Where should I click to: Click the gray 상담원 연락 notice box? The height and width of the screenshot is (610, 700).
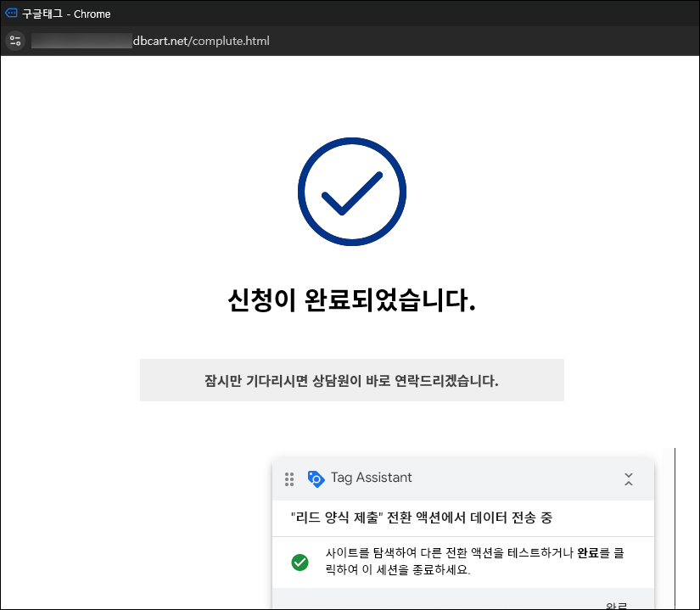pos(351,380)
